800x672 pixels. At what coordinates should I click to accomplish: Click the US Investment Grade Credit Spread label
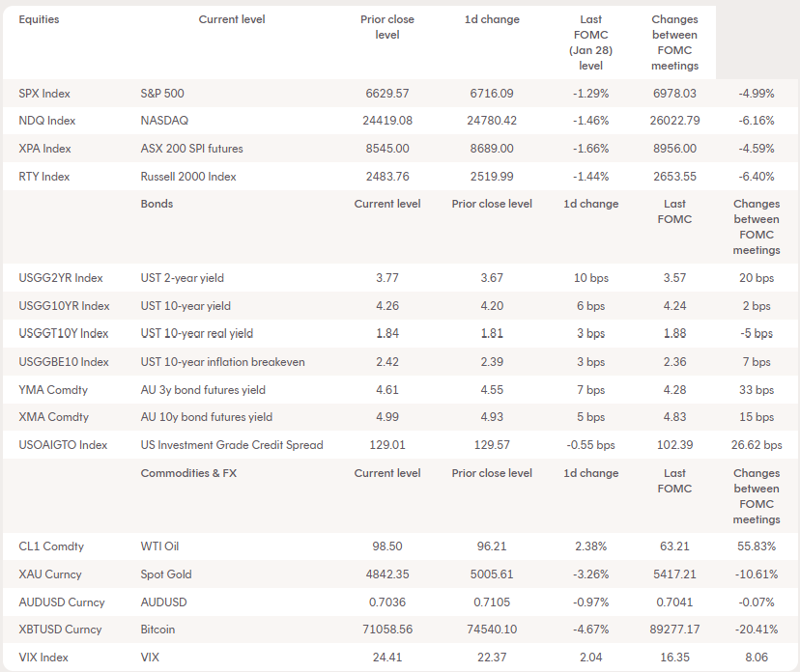(232, 445)
